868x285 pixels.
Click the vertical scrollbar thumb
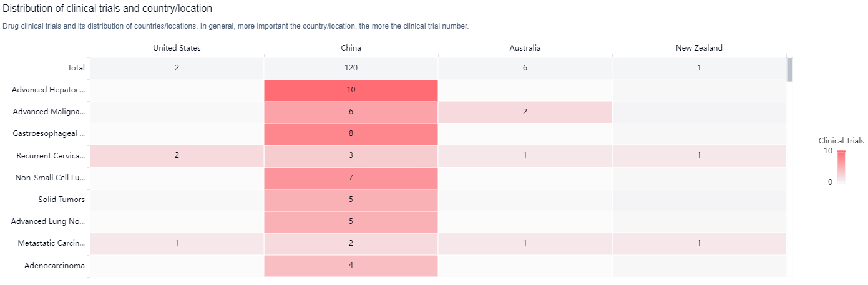pyautogui.click(x=789, y=69)
